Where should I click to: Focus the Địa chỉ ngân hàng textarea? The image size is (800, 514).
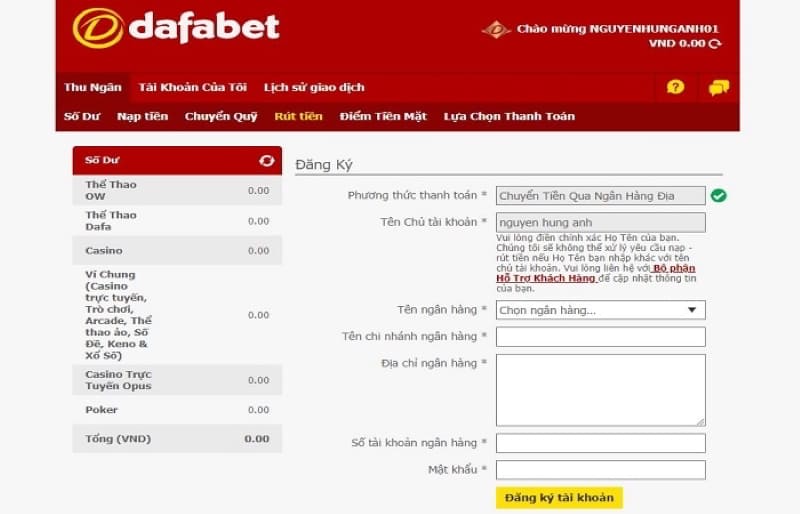[x=600, y=390]
